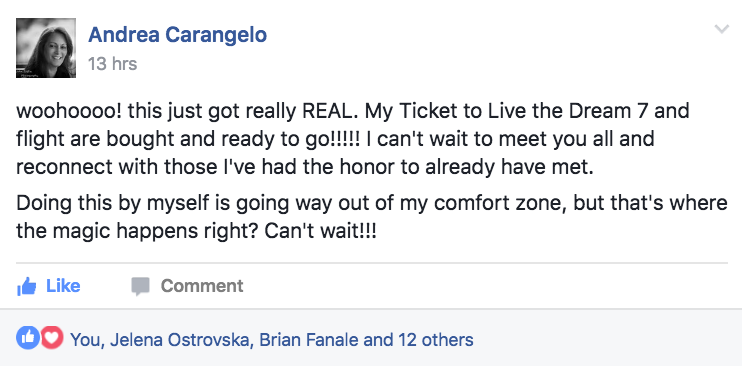The height and width of the screenshot is (366, 742).
Task: Click the closing "Can't wait!!!" text
Action: 320,231
